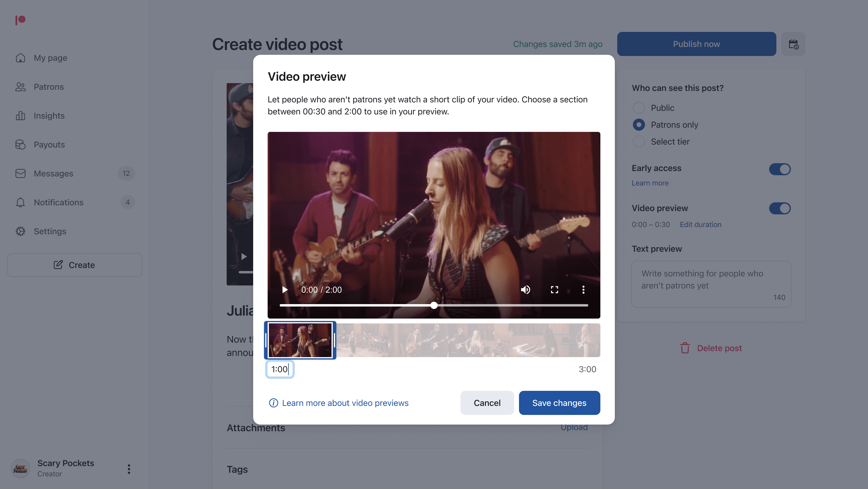868x489 pixels.
Task: Open Learn more under Early access
Action: click(650, 183)
